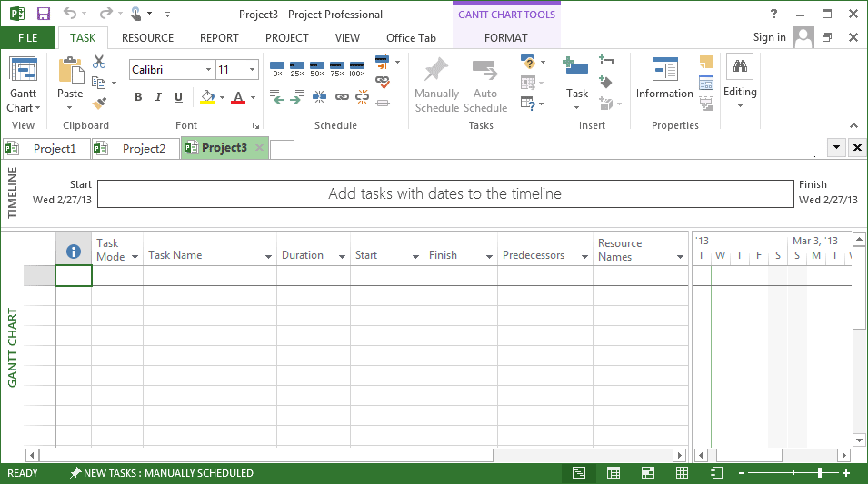Click the Link Tasks chain icon
The image size is (868, 484).
point(342,96)
